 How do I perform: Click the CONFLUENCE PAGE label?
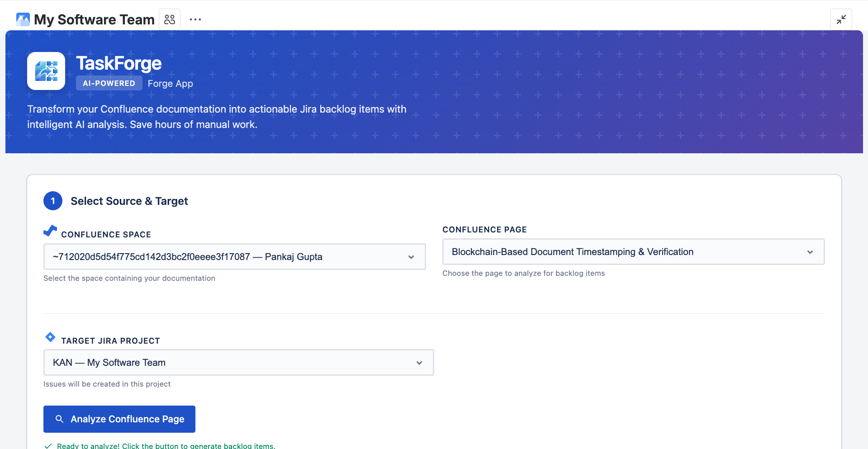click(x=484, y=230)
